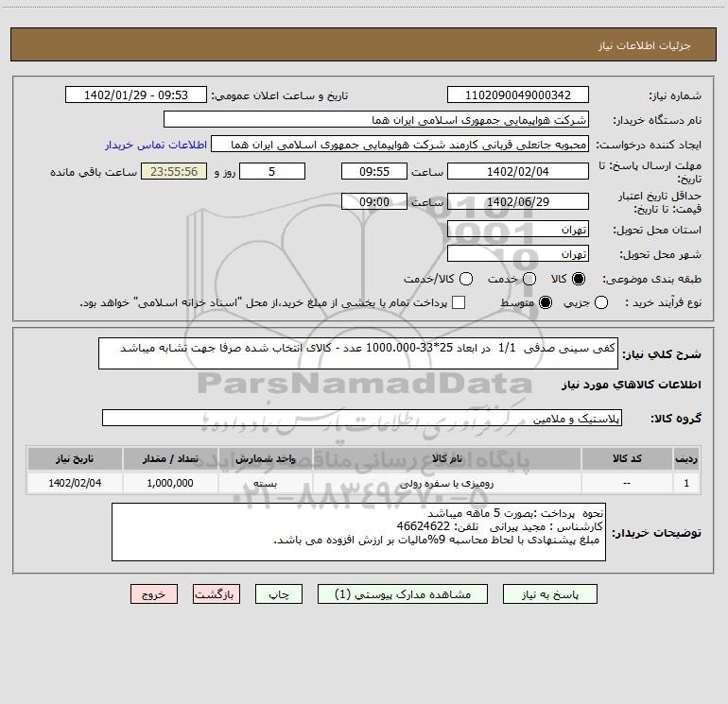728x704 pixels.
Task: Click the اطلاعات کالاهای مورد نیاز heading
Action: [632, 385]
